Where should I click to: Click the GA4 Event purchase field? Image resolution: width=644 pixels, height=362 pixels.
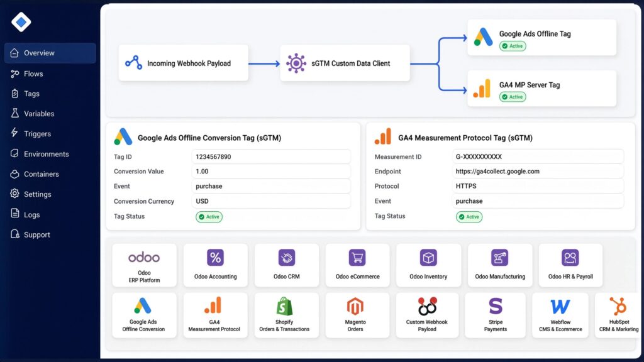tap(538, 201)
